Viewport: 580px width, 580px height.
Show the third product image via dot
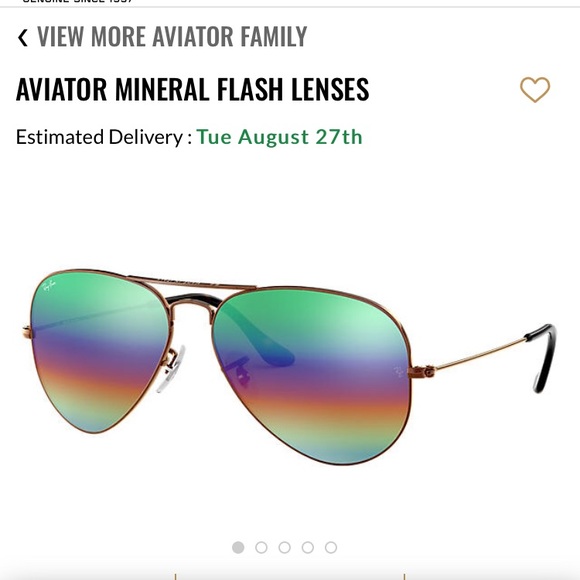tap(284, 547)
